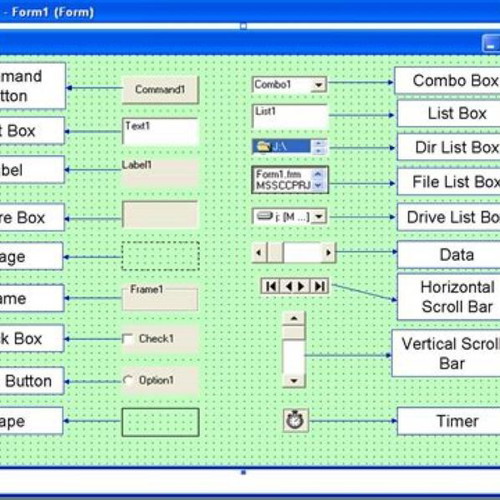Screen dimensions: 500x500
Task: Click the file list box's scroll-down arrow
Action: (318, 185)
